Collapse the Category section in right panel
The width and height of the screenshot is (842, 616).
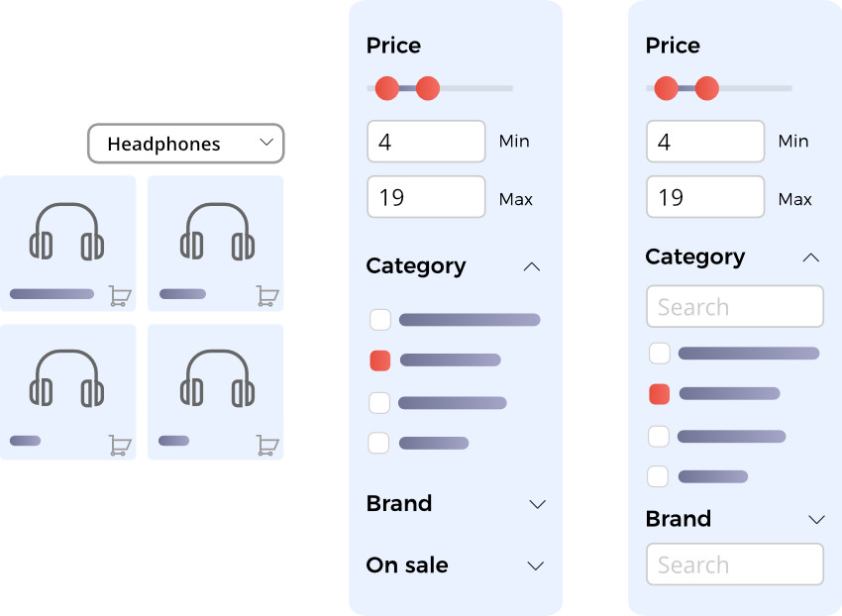point(811,257)
